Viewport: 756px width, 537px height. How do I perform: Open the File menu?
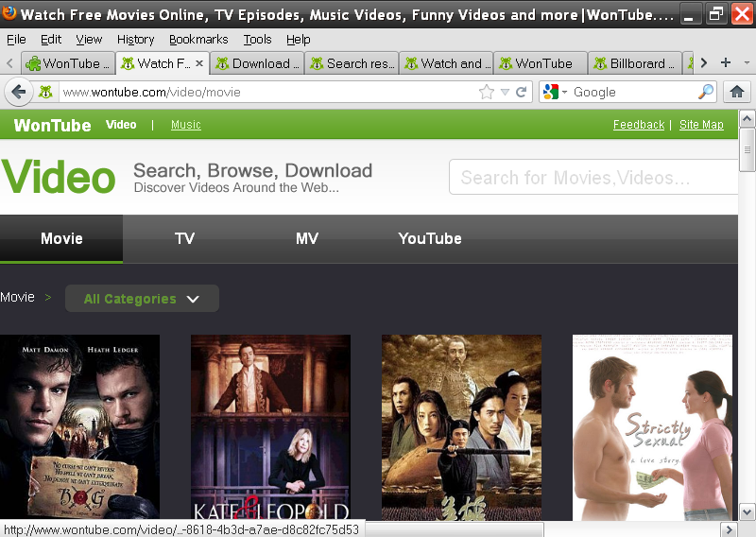tap(16, 40)
